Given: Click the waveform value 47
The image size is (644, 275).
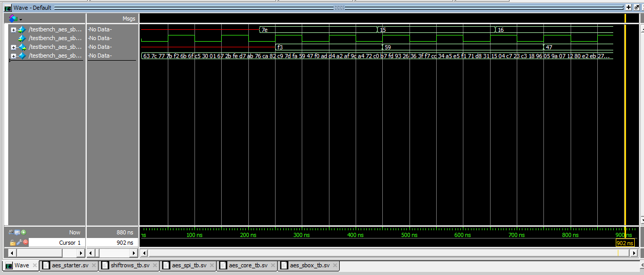Looking at the screenshot, I should point(549,47).
